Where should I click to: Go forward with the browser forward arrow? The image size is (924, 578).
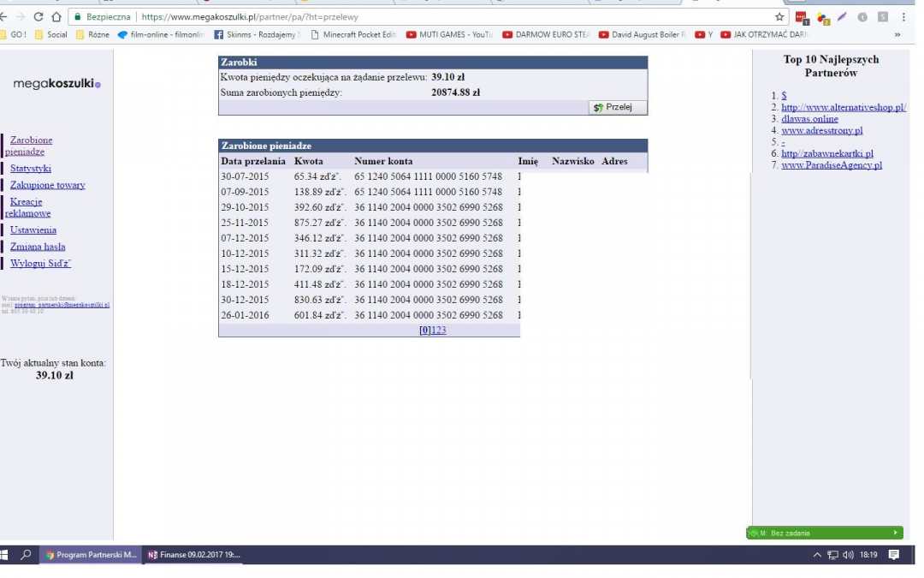(x=21, y=16)
